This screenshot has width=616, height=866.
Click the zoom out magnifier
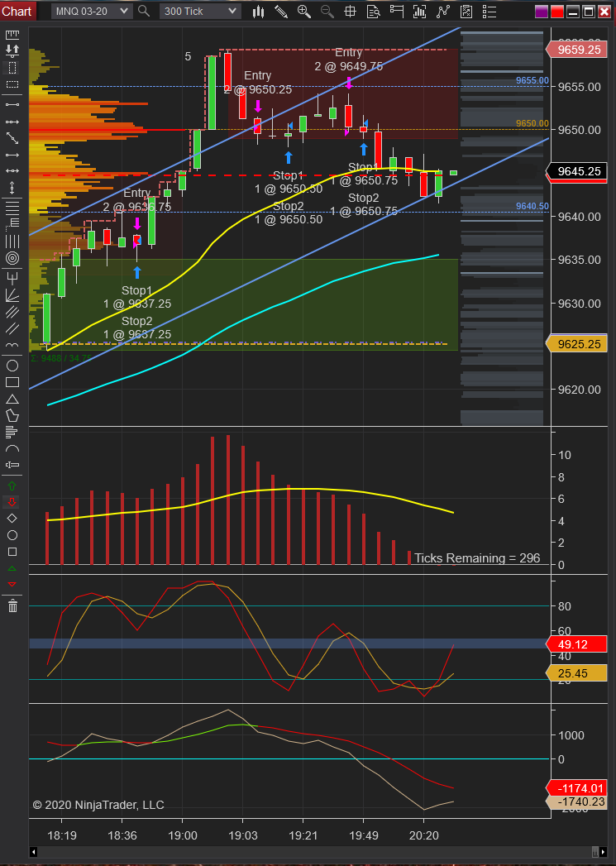pyautogui.click(x=327, y=11)
